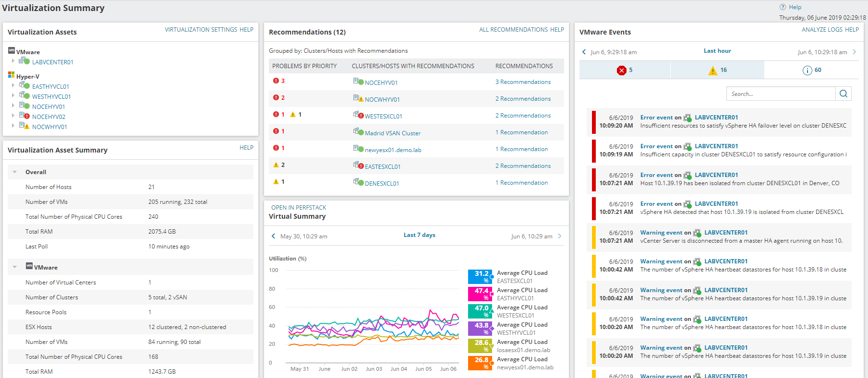Click vCenter icon on 10:07:21 AM warning event

(x=697, y=233)
